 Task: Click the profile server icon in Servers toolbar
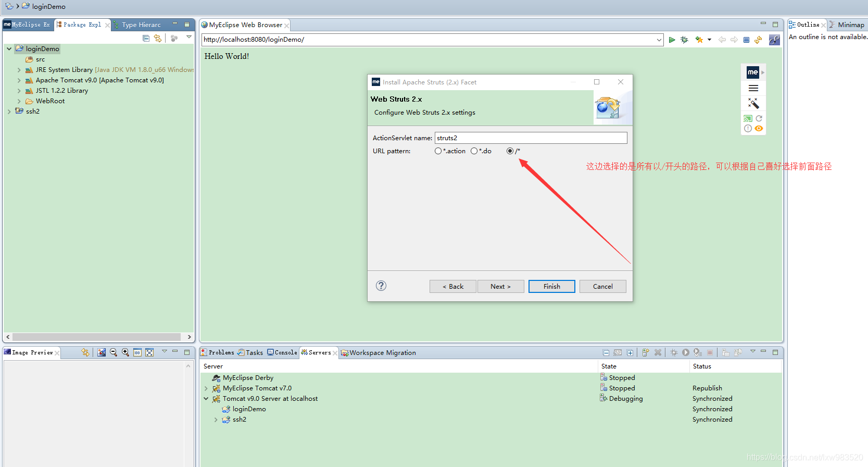pyautogui.click(x=698, y=352)
